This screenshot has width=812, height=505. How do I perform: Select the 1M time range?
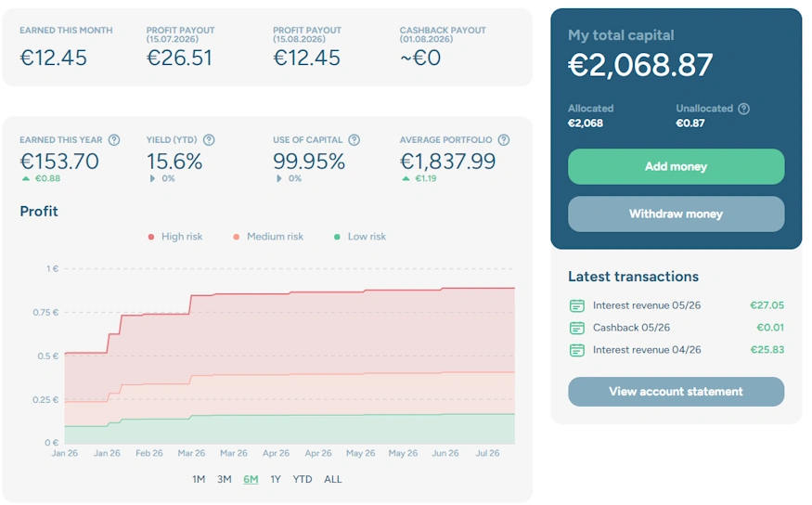(199, 479)
